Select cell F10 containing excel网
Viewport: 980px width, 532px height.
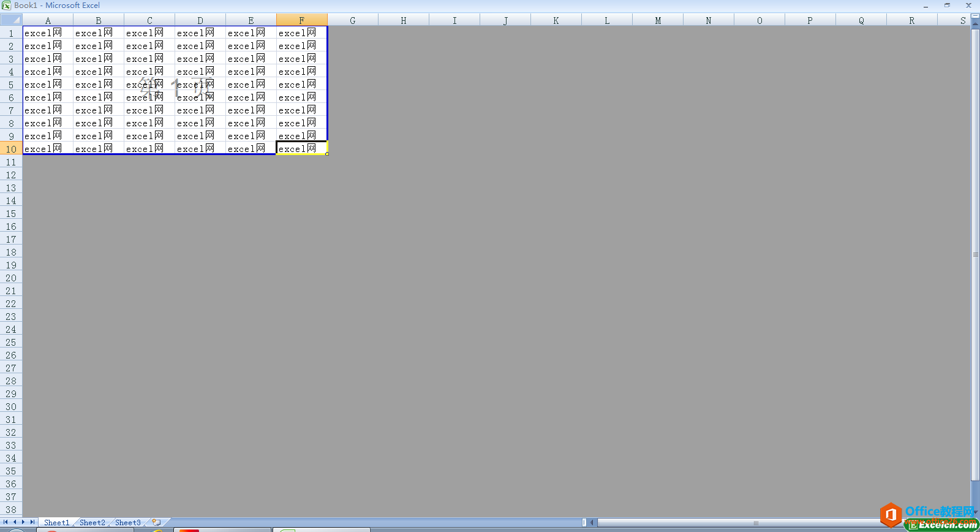tap(302, 149)
